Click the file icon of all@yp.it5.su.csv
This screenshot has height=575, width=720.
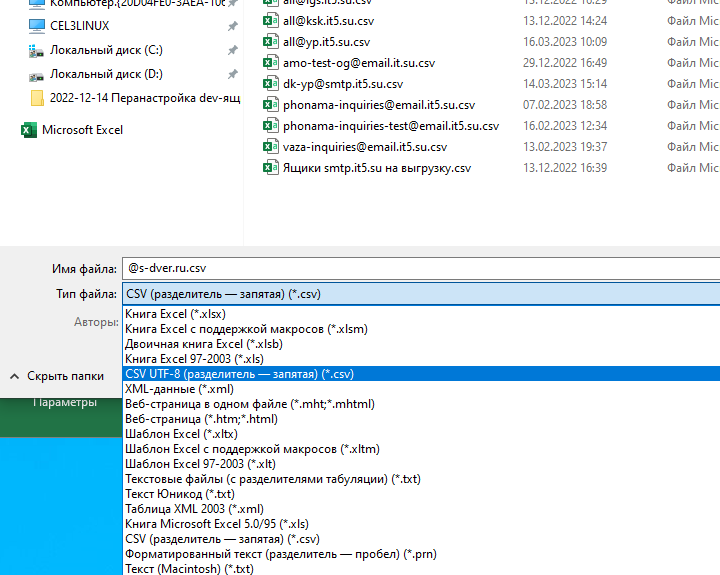(x=270, y=42)
